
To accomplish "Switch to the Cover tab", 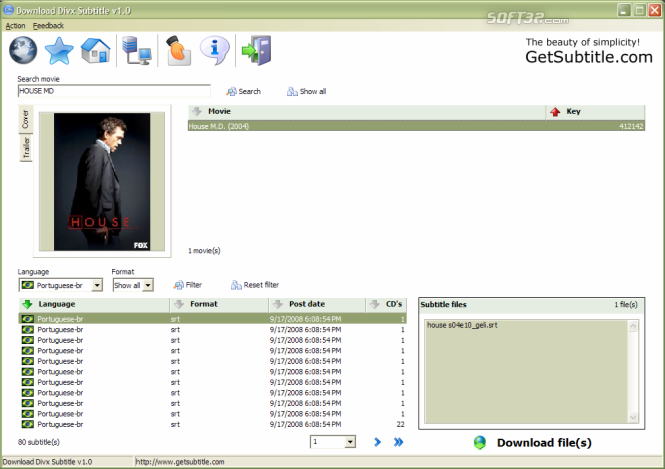I will tap(25, 119).
